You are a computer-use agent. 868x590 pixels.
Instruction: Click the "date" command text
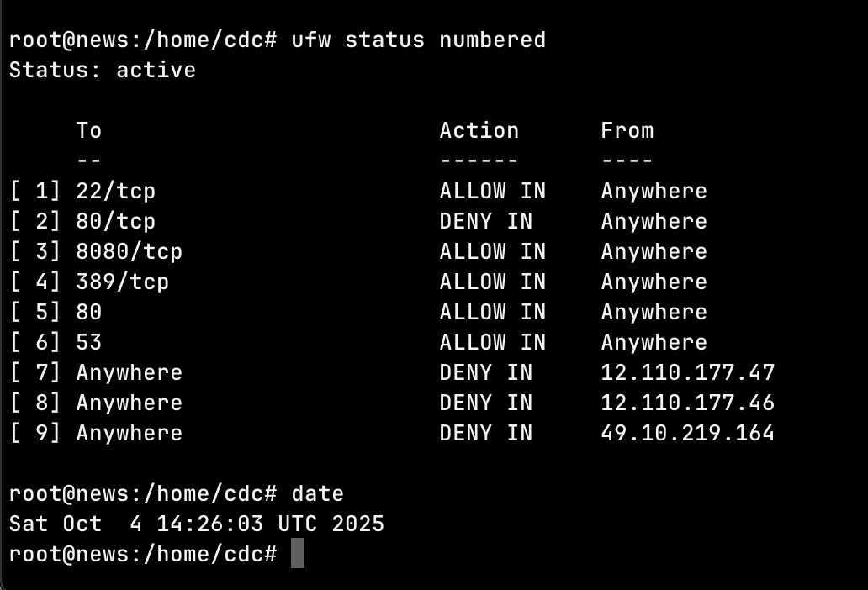(317, 493)
